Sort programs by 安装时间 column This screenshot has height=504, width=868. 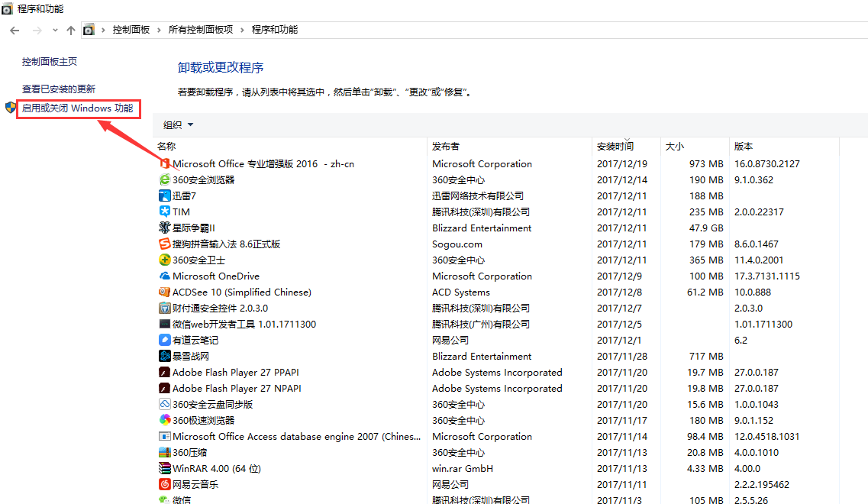click(x=615, y=146)
